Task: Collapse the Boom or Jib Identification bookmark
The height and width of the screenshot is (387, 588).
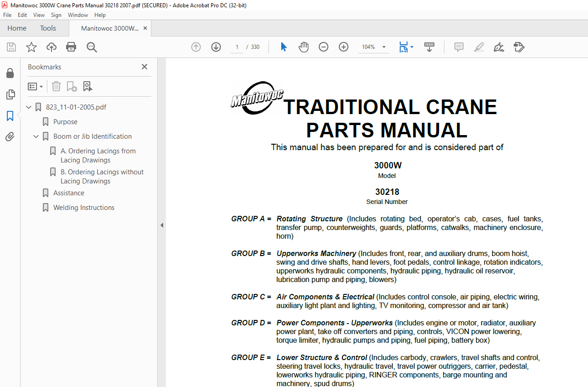Action: tap(36, 136)
